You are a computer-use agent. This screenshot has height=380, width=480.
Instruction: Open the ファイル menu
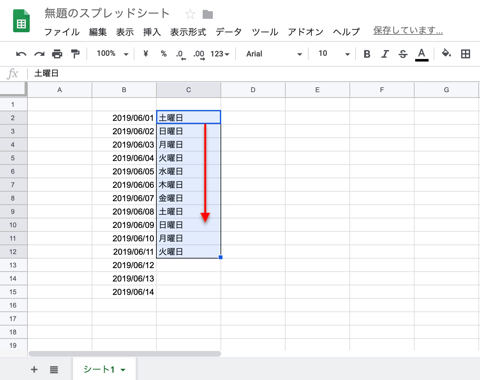tap(62, 32)
